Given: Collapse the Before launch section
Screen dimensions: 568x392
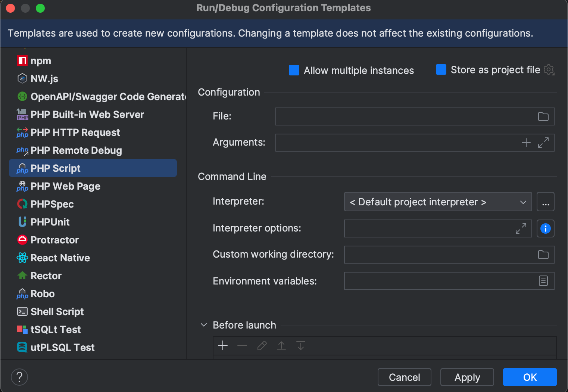Looking at the screenshot, I should point(204,325).
